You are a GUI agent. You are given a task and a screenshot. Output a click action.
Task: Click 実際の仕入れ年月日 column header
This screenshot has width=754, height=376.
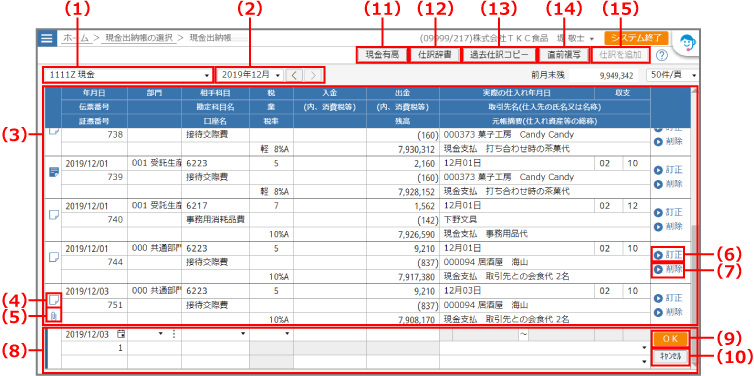point(517,94)
